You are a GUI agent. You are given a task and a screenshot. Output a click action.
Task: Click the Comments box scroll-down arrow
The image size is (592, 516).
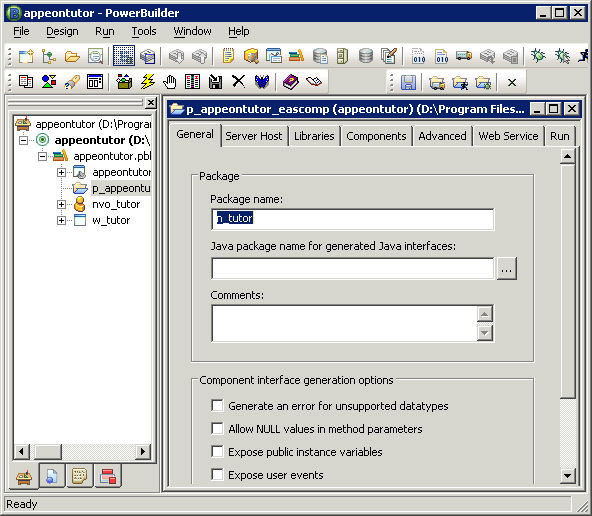pyautogui.click(x=485, y=333)
